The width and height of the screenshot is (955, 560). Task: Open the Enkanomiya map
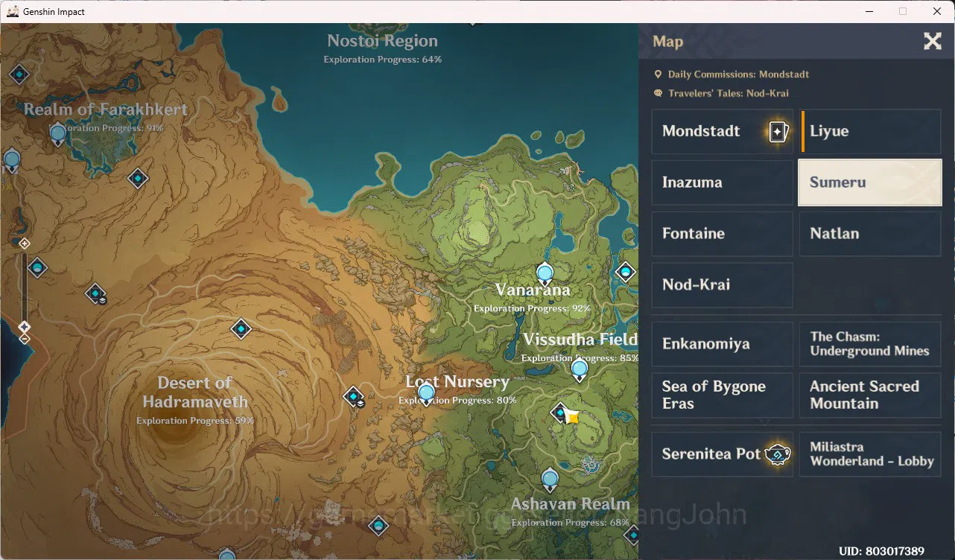click(722, 344)
